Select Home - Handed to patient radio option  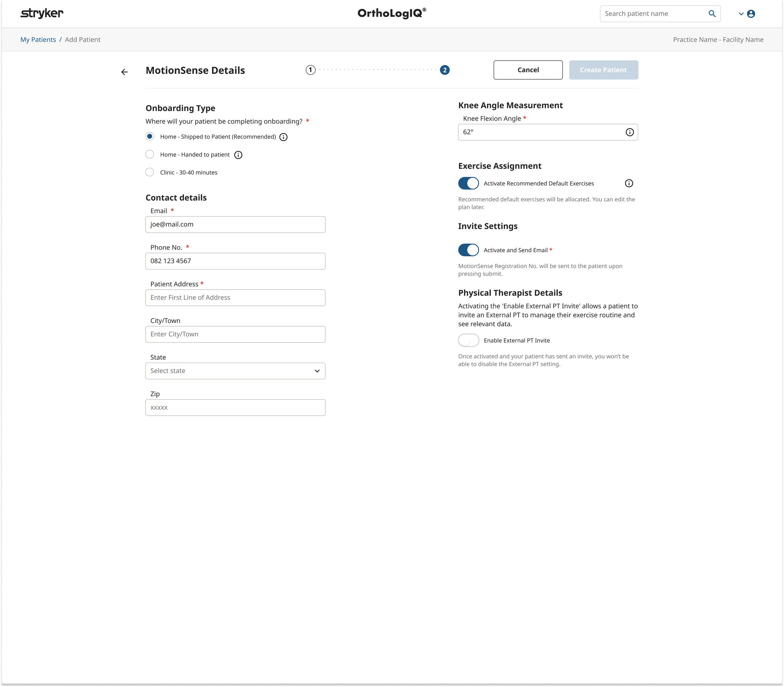150,154
